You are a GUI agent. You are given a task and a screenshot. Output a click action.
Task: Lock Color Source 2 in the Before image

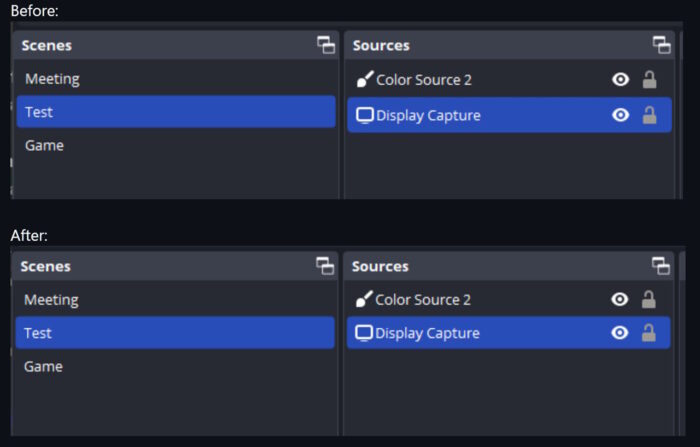coord(649,80)
